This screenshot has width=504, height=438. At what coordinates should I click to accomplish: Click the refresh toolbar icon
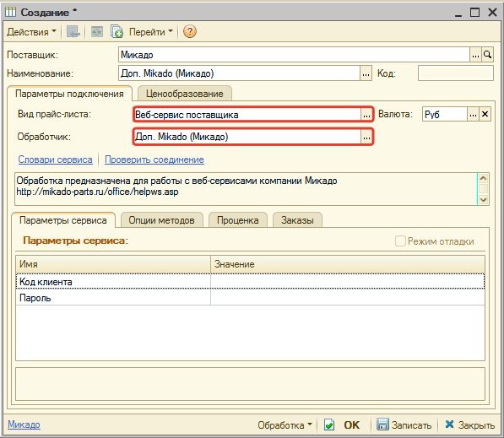(97, 31)
